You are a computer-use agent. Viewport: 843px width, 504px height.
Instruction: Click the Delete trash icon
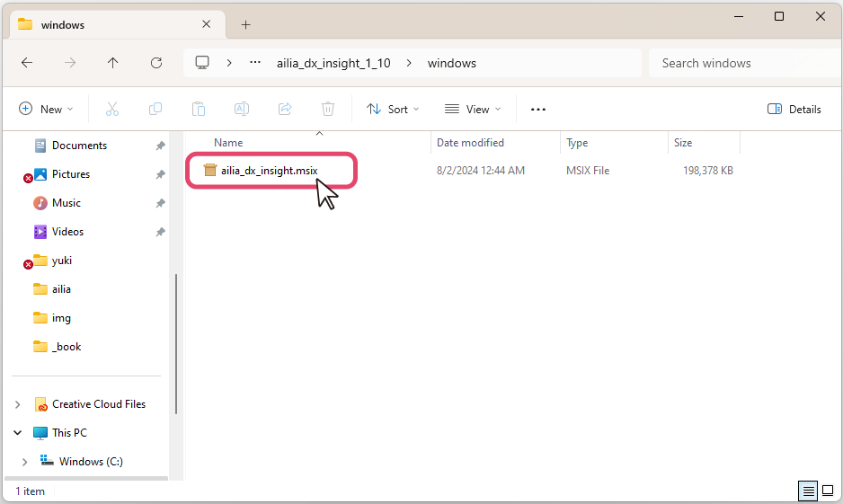click(328, 109)
